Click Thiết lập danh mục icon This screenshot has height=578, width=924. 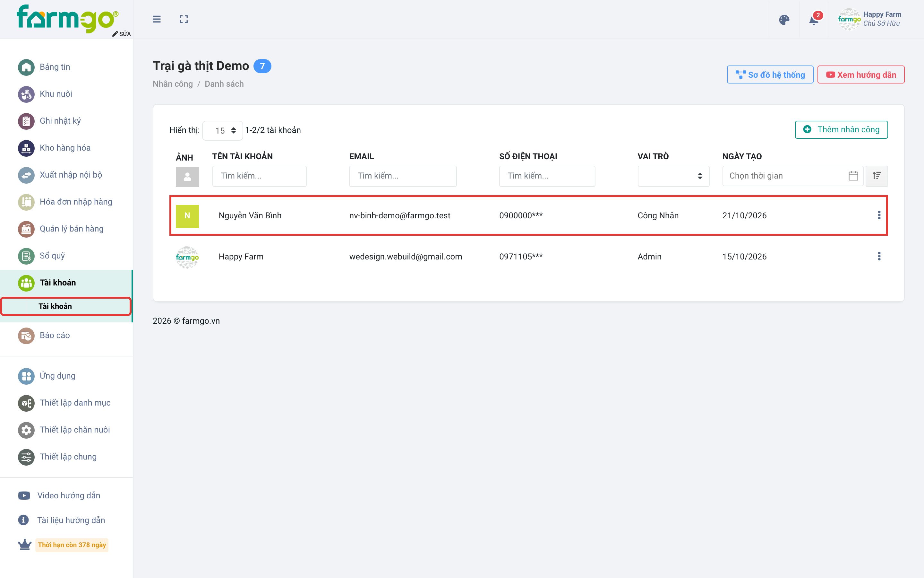(x=26, y=403)
